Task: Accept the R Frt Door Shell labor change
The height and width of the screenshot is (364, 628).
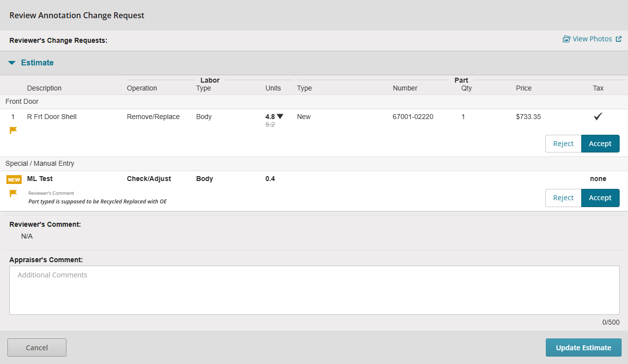Action: click(600, 143)
